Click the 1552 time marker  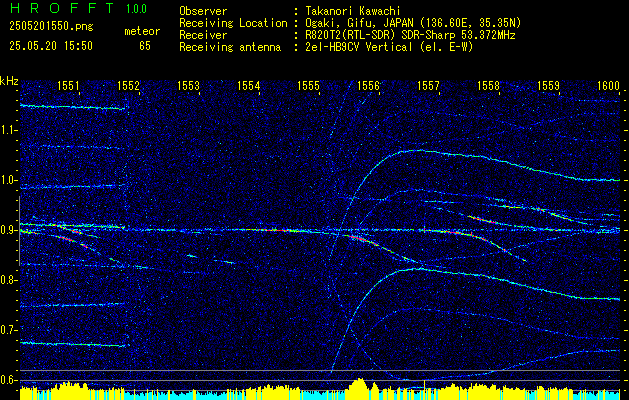[128, 85]
